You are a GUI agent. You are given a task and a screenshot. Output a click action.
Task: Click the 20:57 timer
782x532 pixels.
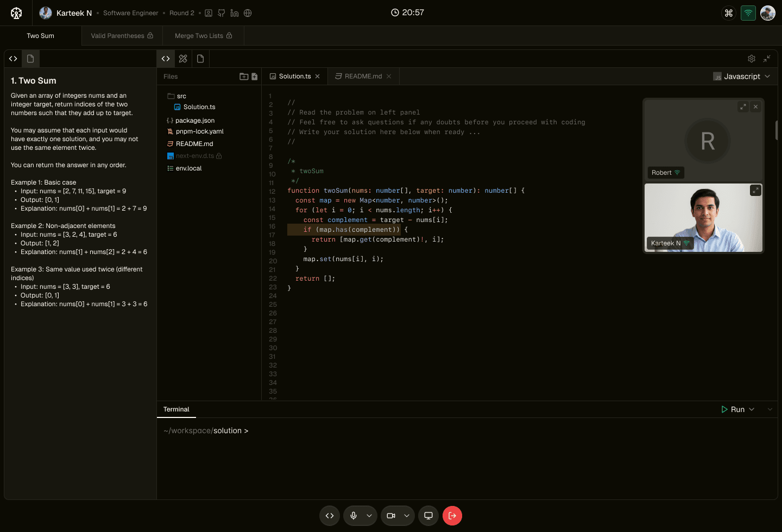[x=407, y=12]
